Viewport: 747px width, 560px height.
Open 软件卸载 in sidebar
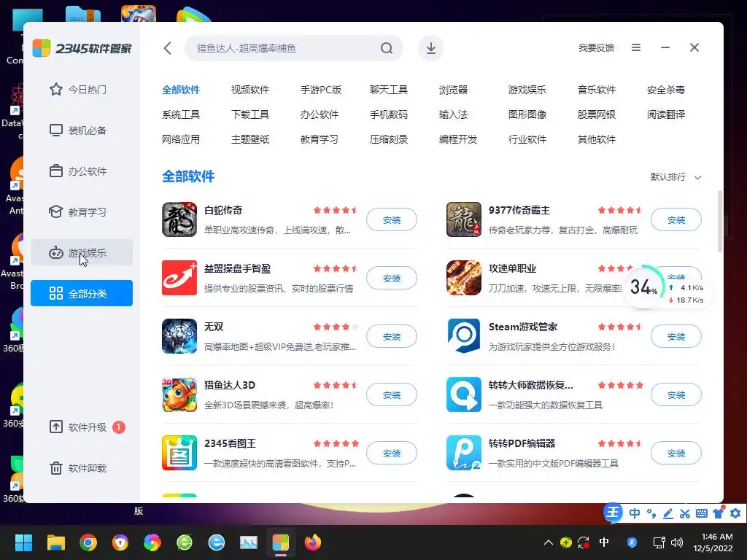(82, 468)
